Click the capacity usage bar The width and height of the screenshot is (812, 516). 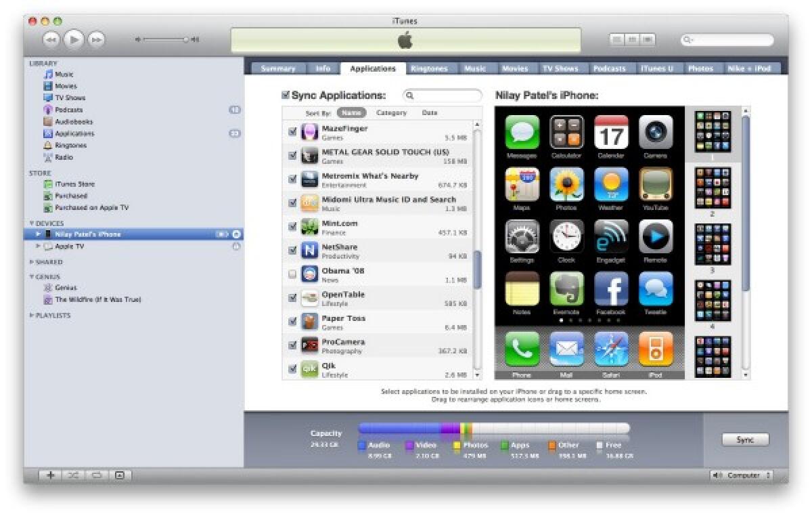pos(494,428)
